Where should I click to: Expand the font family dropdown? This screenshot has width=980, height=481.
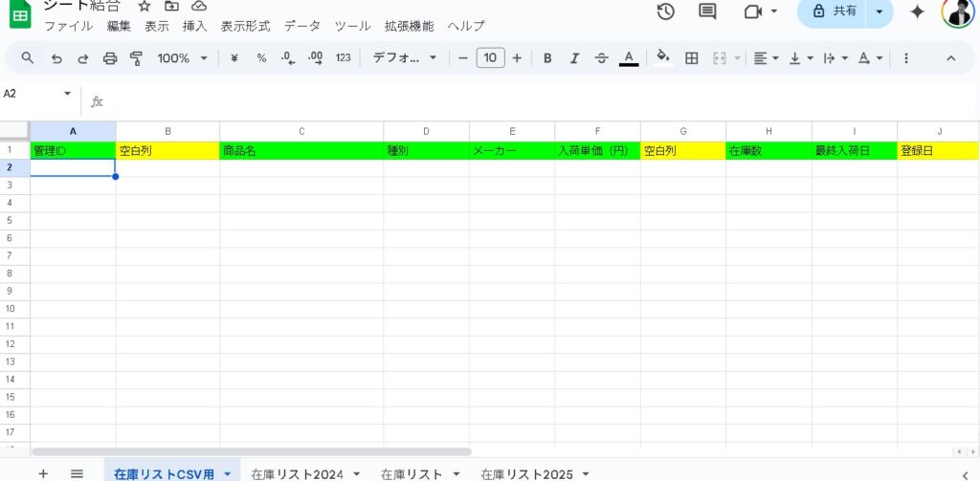tap(404, 58)
